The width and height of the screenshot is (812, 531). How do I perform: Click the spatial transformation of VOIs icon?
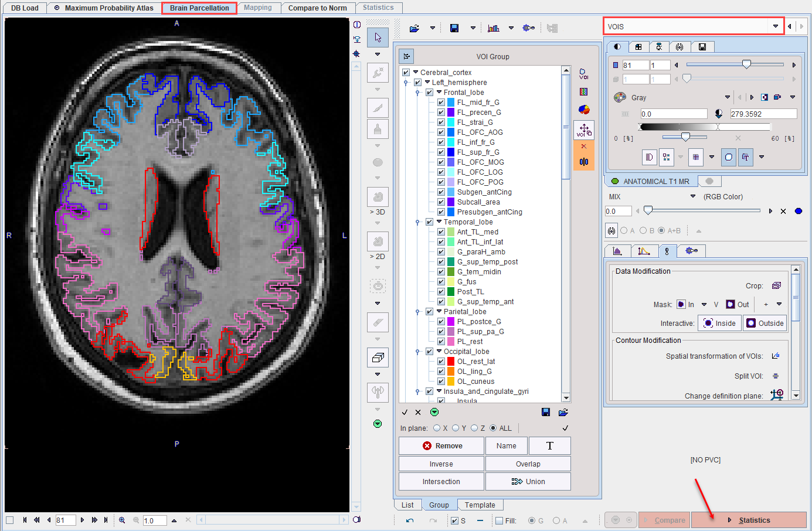[x=776, y=356]
